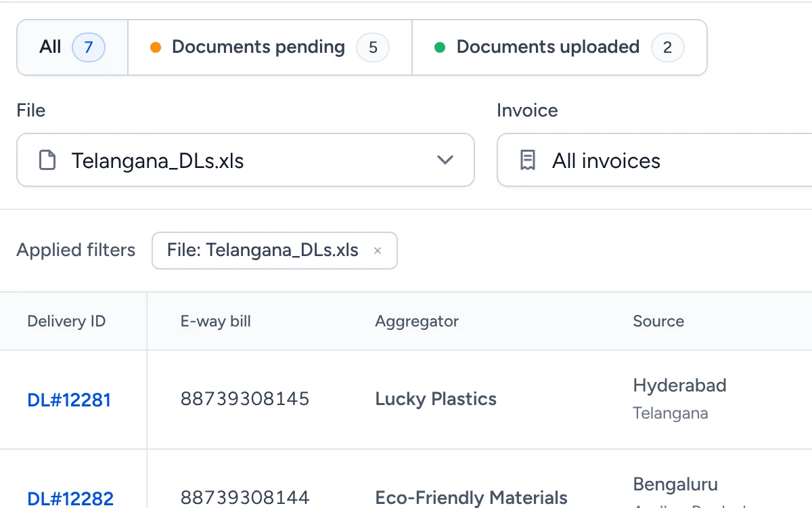Click the Lucky Plastics aggregator cell
The width and height of the screenshot is (812, 508).
click(x=436, y=399)
